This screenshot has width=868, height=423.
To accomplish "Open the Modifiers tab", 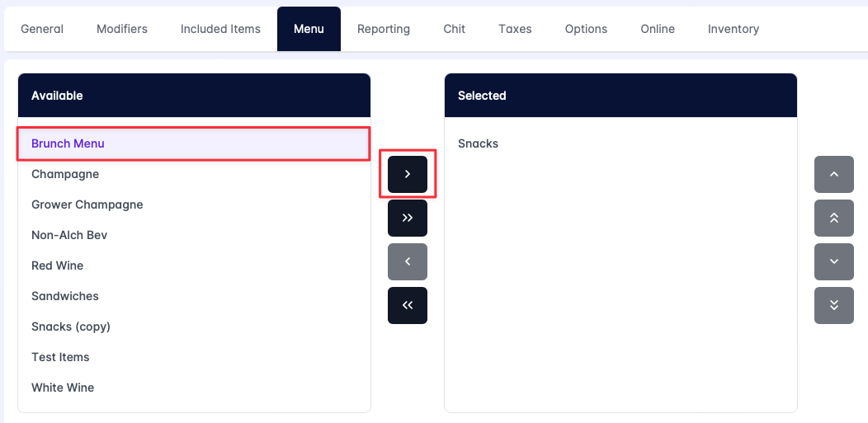I will pyautogui.click(x=122, y=29).
